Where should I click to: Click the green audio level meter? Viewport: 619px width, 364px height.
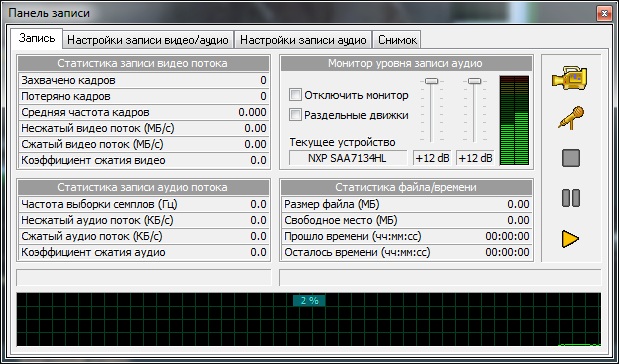click(x=514, y=120)
